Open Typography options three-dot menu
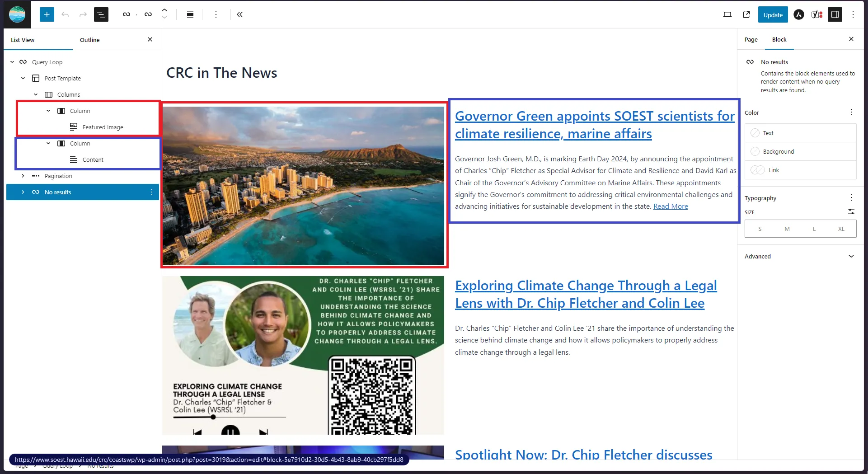Image resolution: width=868 pixels, height=474 pixels. (x=851, y=197)
